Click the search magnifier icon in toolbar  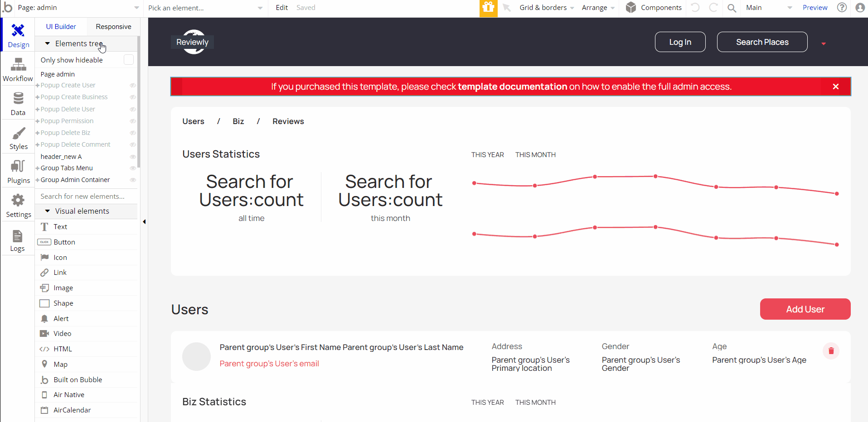(x=732, y=8)
